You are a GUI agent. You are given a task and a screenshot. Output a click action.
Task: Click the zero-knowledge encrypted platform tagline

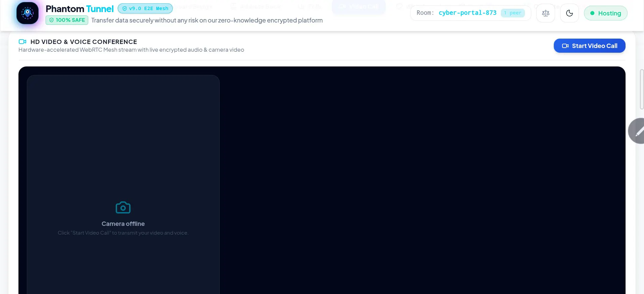coord(207,20)
